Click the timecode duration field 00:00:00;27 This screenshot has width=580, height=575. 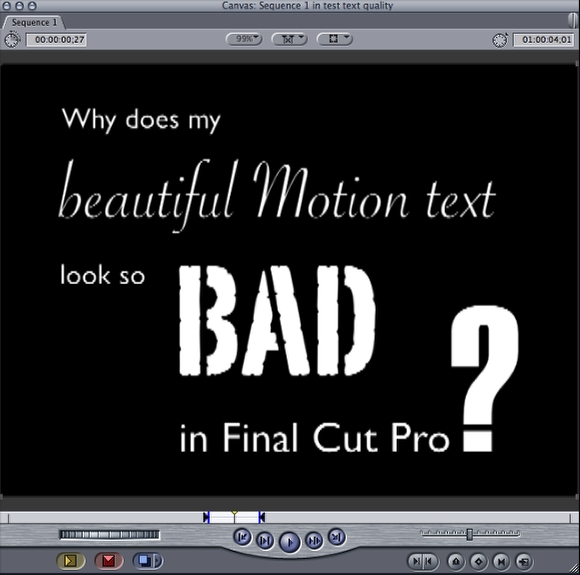[56, 40]
